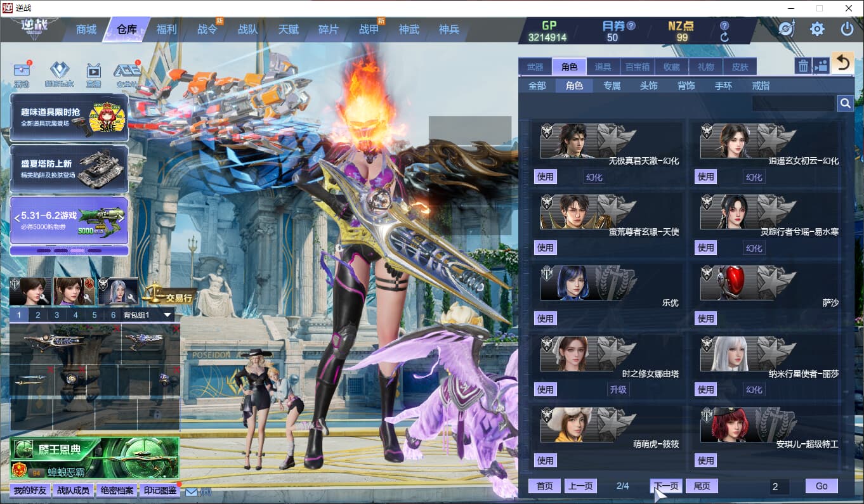Image resolution: width=864 pixels, height=504 pixels.
Task: Select the second character portrait loadout
Action: pos(74,291)
